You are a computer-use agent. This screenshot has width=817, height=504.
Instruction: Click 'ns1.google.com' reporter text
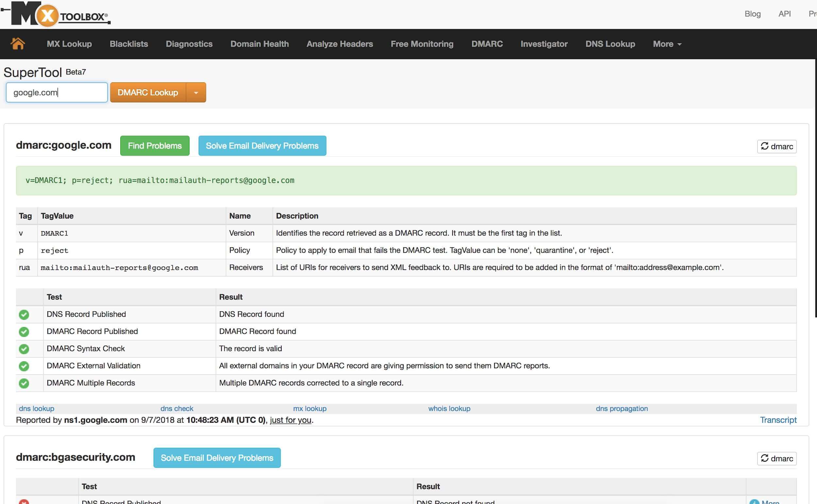(x=95, y=420)
